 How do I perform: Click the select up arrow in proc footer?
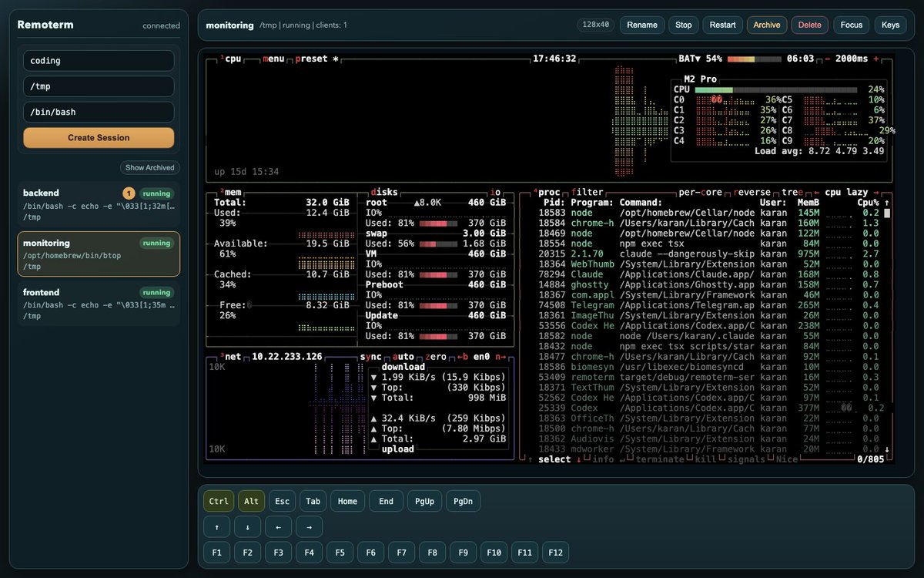click(x=530, y=459)
